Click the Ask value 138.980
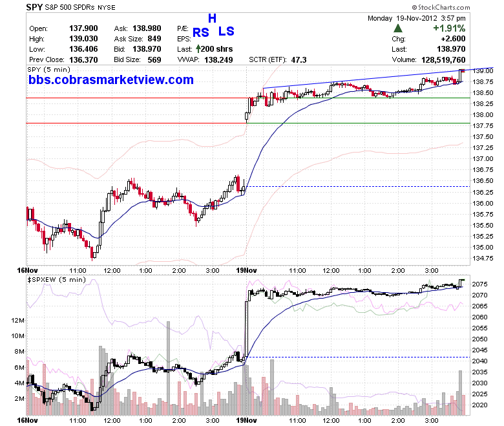Screen dimensions: 504x426 (x=147, y=28)
